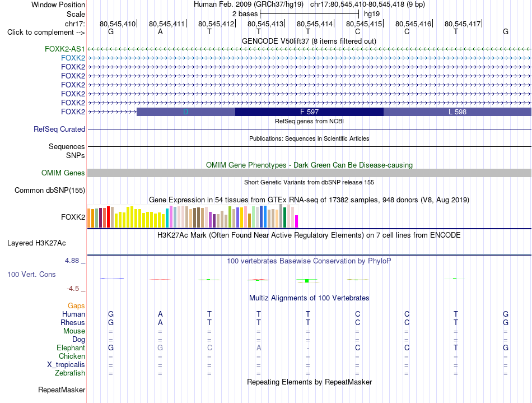
Task: Click the gray A in Elephant row
Action: point(259,348)
